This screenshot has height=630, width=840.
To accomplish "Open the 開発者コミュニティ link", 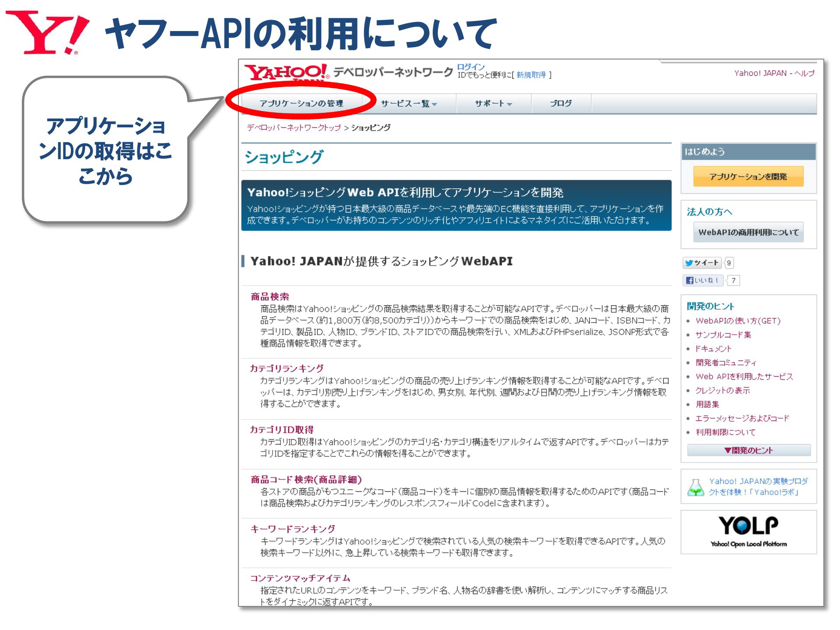I will click(726, 363).
